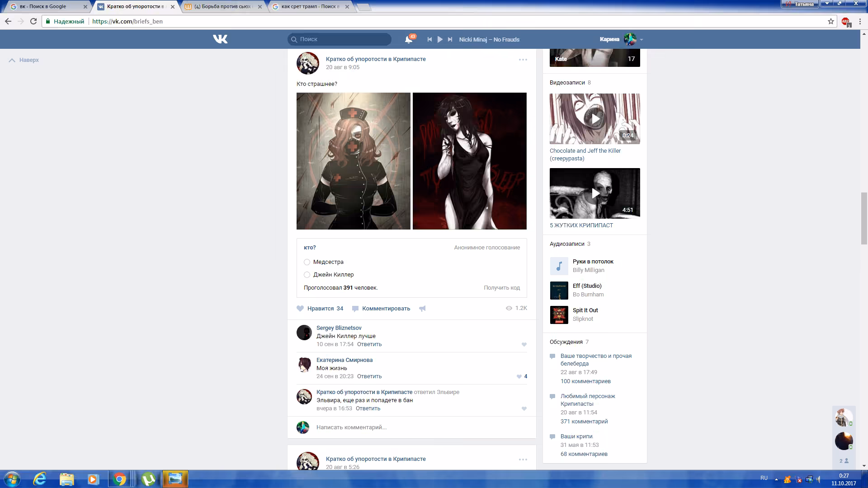Like Екатерина Смирнова's comment

pos(519,376)
